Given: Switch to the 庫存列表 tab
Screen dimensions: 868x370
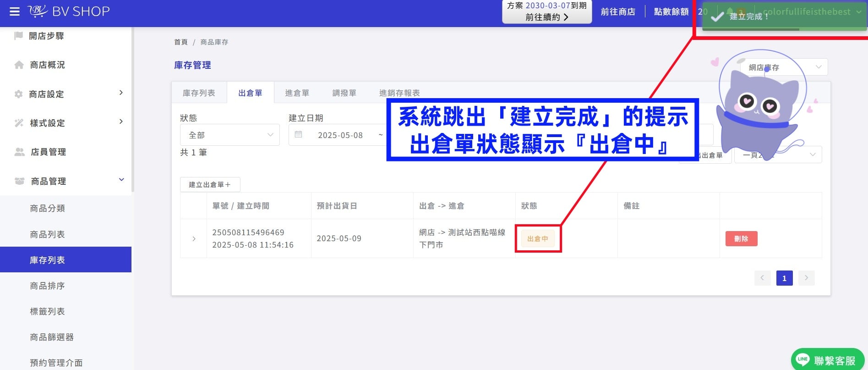Looking at the screenshot, I should (199, 93).
